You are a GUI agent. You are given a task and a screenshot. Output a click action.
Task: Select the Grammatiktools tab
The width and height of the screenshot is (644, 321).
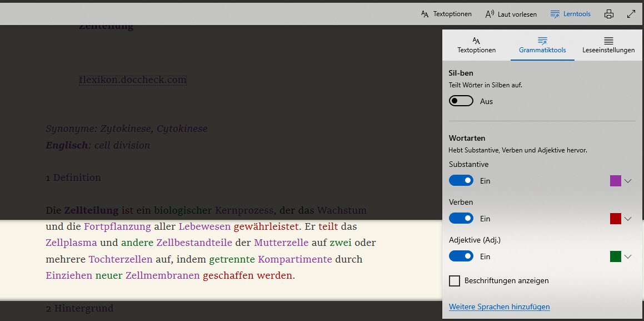[542, 45]
